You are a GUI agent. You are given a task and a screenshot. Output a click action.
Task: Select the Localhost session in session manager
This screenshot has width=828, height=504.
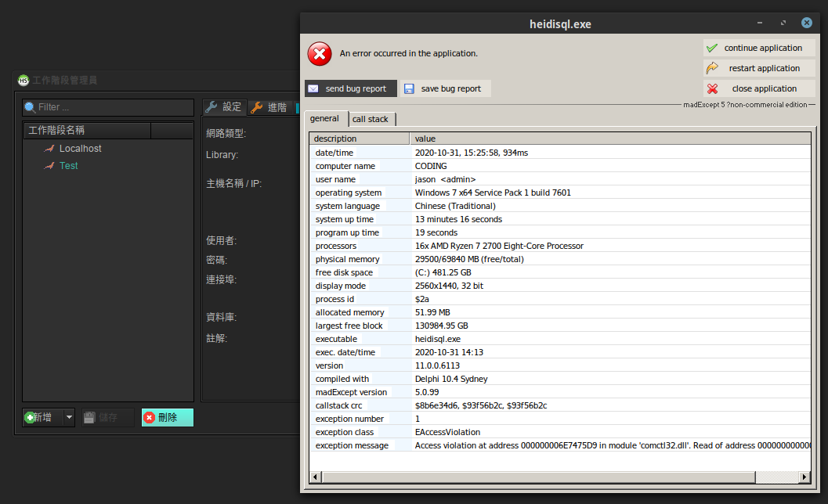coord(80,149)
